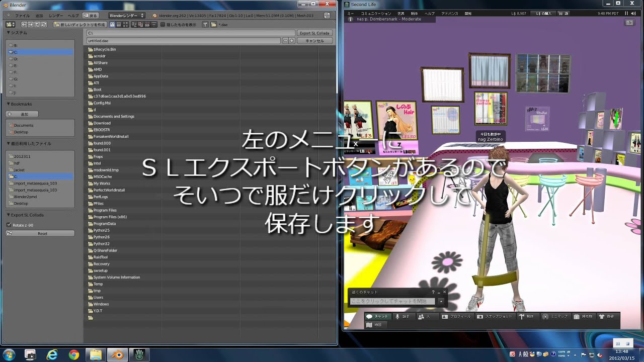Image resolution: width=644 pixels, height=362 pixels.
Task: Open the editor type selector in file browser
Action: [11, 25]
